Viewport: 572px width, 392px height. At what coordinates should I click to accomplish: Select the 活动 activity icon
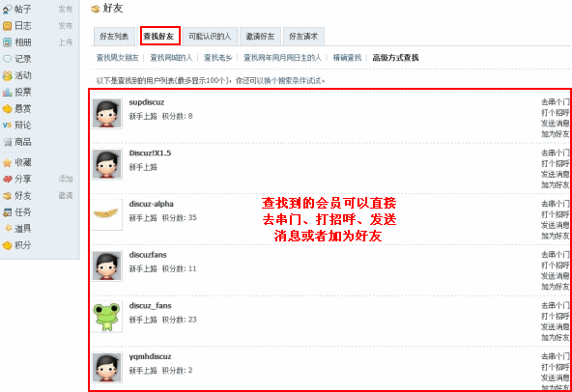click(8, 76)
